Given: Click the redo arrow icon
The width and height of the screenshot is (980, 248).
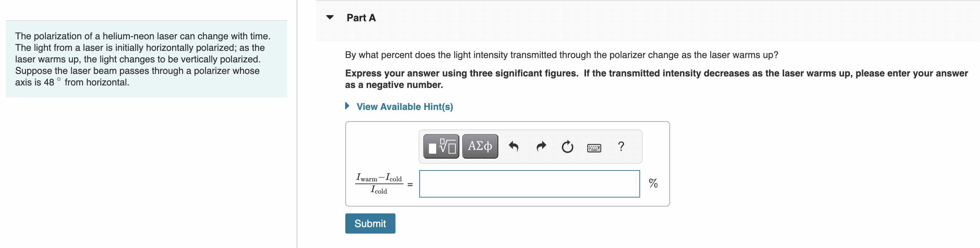Looking at the screenshot, I should [x=541, y=146].
